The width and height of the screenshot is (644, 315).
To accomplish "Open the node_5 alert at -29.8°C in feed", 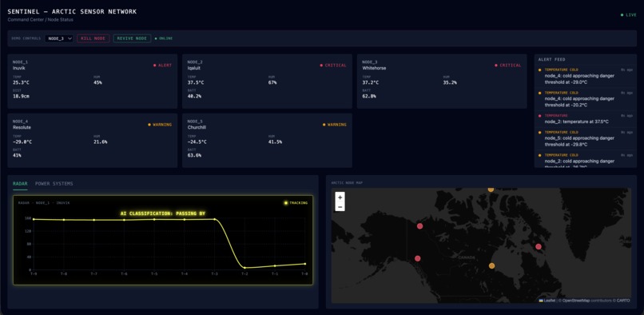I will (x=586, y=138).
